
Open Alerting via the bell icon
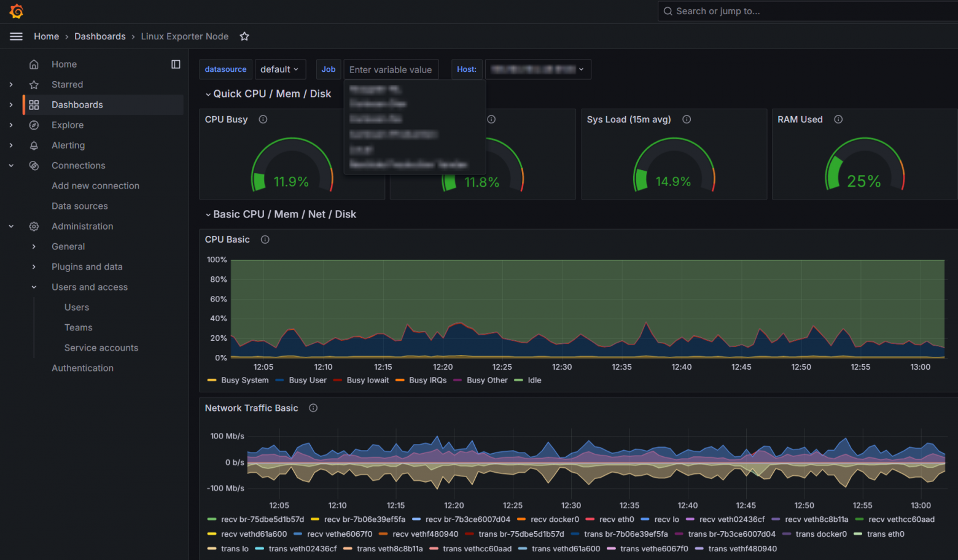pos(34,145)
